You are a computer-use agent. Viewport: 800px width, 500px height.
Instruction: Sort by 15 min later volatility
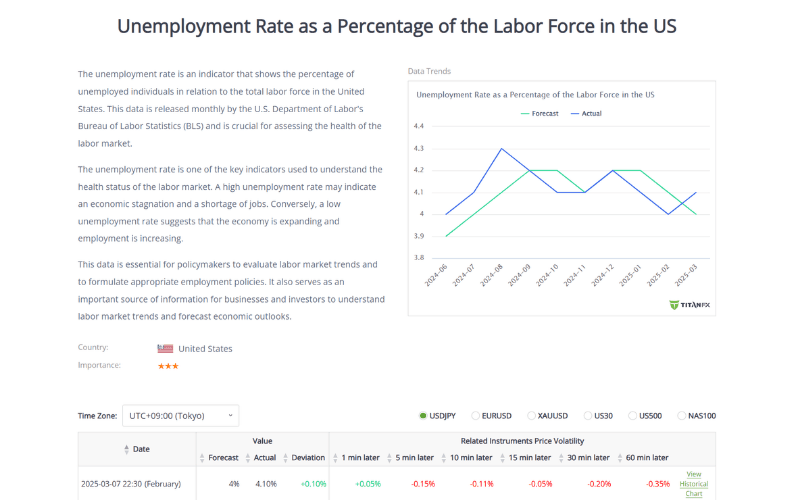[x=504, y=458]
